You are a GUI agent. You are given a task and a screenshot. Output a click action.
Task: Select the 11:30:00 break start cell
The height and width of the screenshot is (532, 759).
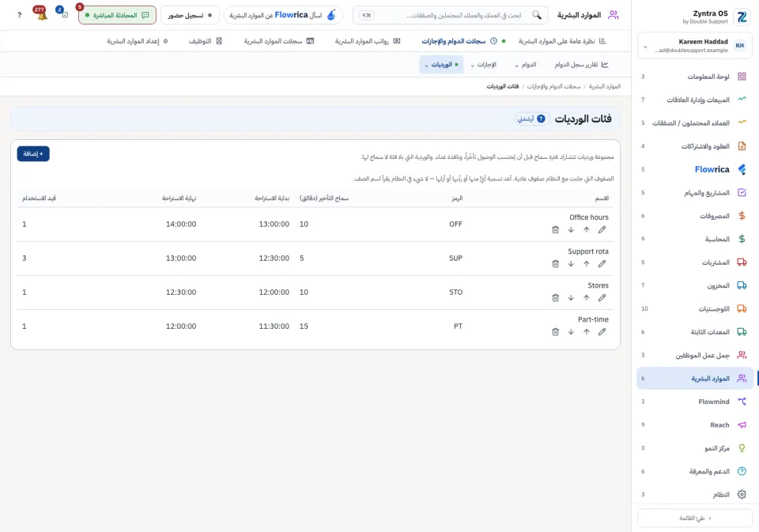[274, 326]
